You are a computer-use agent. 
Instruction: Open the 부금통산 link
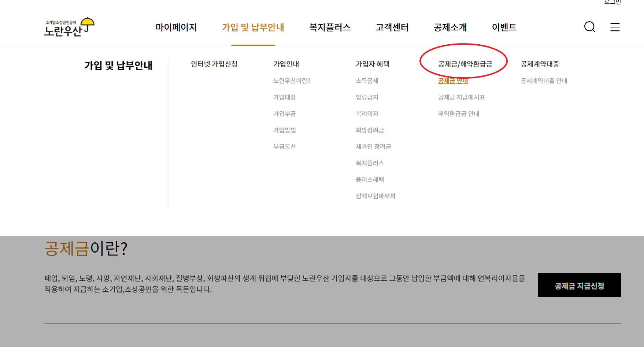point(284,146)
